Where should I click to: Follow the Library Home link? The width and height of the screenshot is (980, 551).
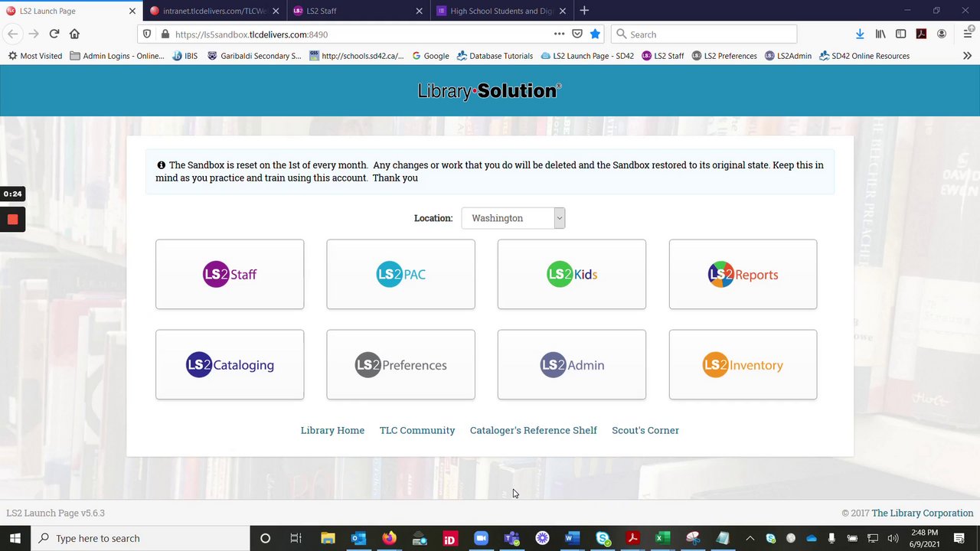[x=332, y=430]
